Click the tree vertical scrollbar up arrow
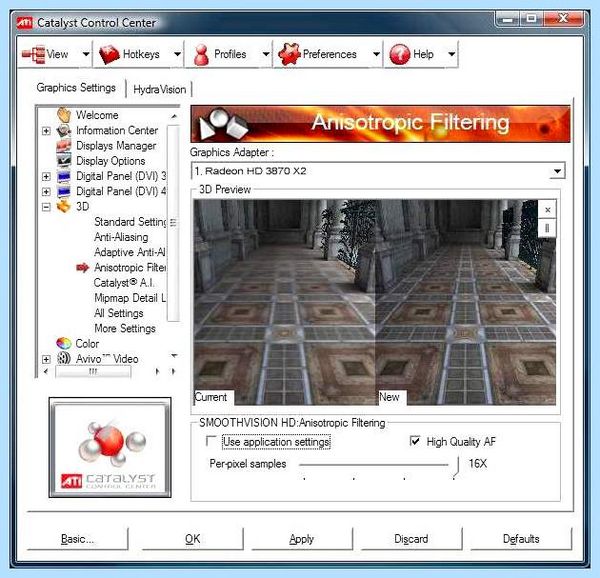This screenshot has height=578, width=600. coord(174,116)
